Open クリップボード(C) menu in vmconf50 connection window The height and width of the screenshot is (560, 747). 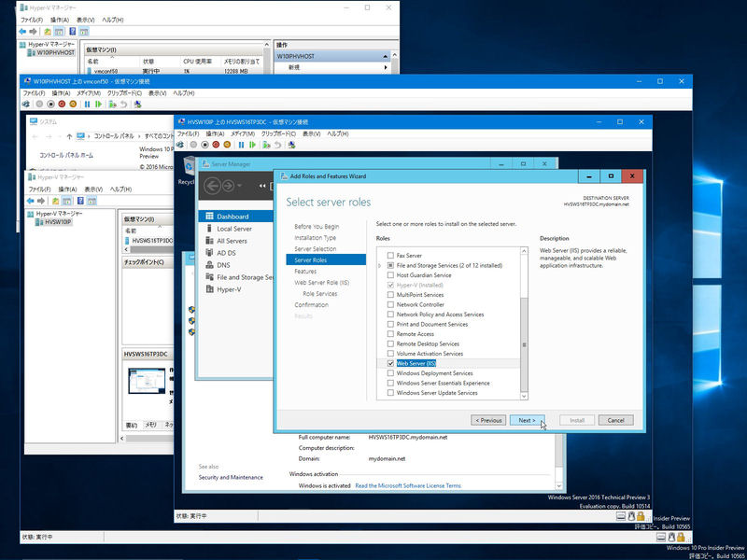point(124,93)
